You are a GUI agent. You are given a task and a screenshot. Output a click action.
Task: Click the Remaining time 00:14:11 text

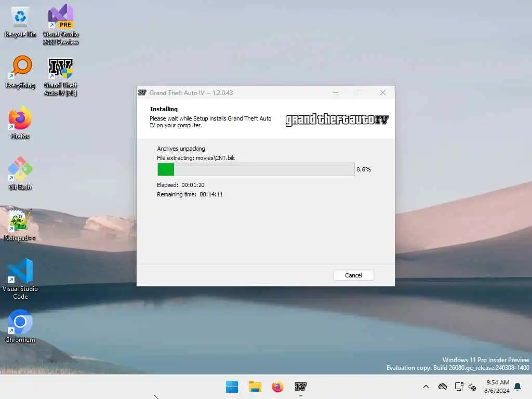tap(190, 194)
